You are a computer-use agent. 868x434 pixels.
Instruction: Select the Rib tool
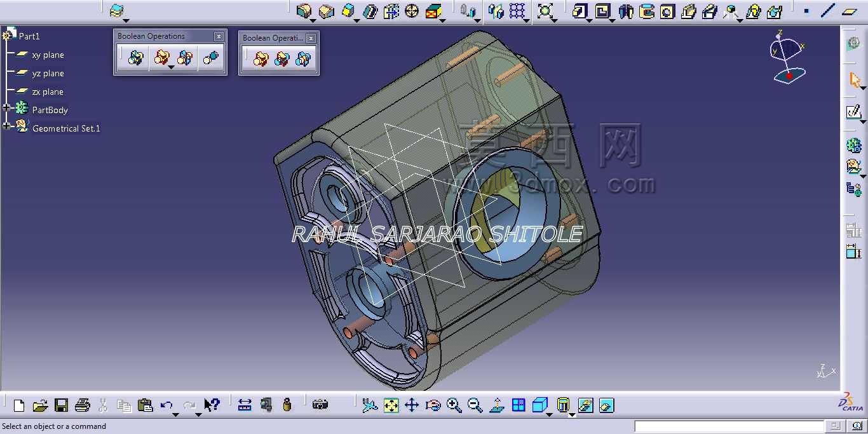pos(689,11)
